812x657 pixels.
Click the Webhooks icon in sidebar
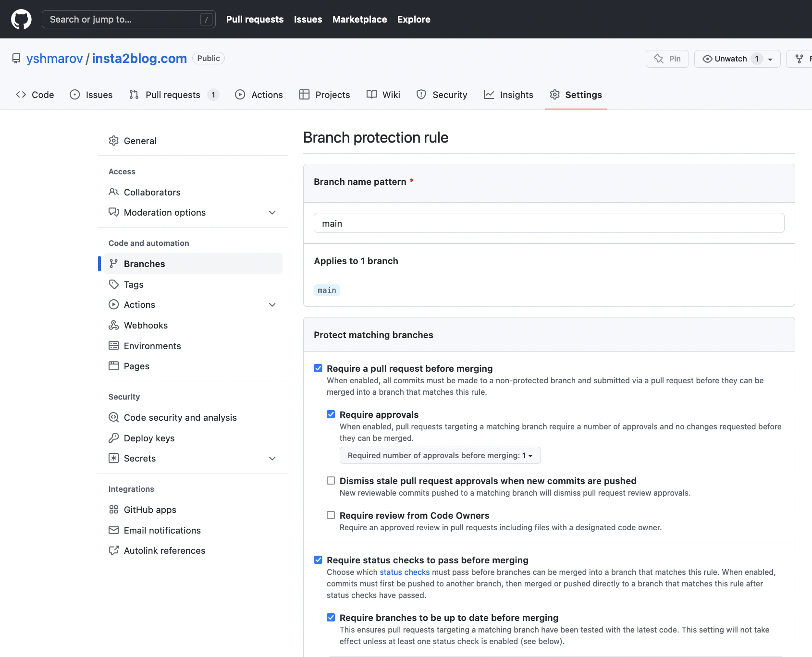click(114, 325)
